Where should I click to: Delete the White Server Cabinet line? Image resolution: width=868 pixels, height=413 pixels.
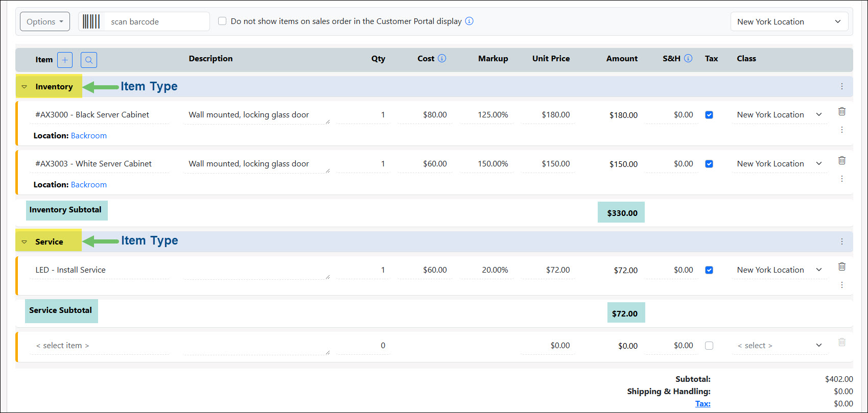tap(842, 160)
